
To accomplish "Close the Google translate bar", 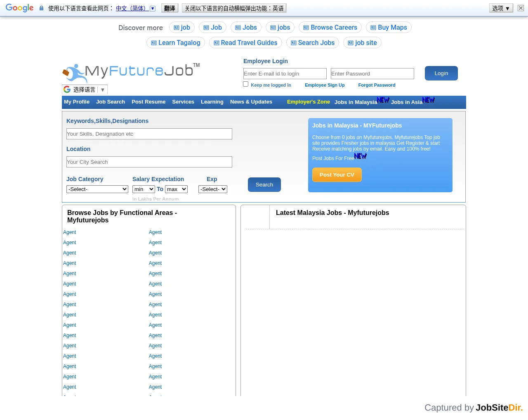I will 521,8.
